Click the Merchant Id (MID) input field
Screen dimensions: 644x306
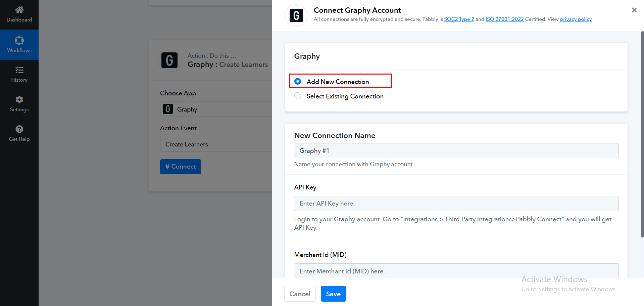(x=456, y=271)
